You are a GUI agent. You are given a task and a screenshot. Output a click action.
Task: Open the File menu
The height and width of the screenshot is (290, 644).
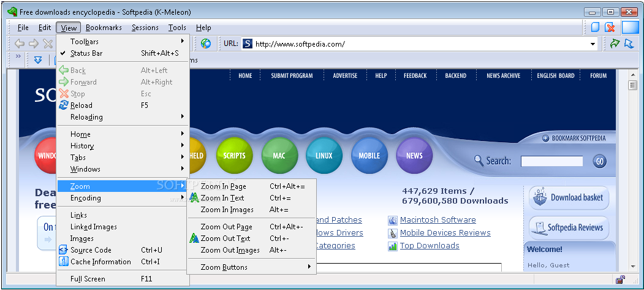click(x=23, y=28)
